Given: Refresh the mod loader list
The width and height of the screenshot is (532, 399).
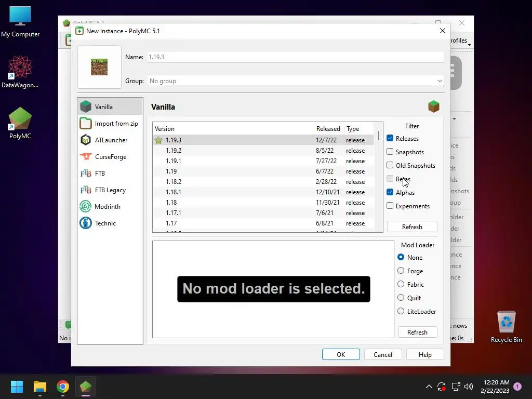Looking at the screenshot, I should click(417, 332).
